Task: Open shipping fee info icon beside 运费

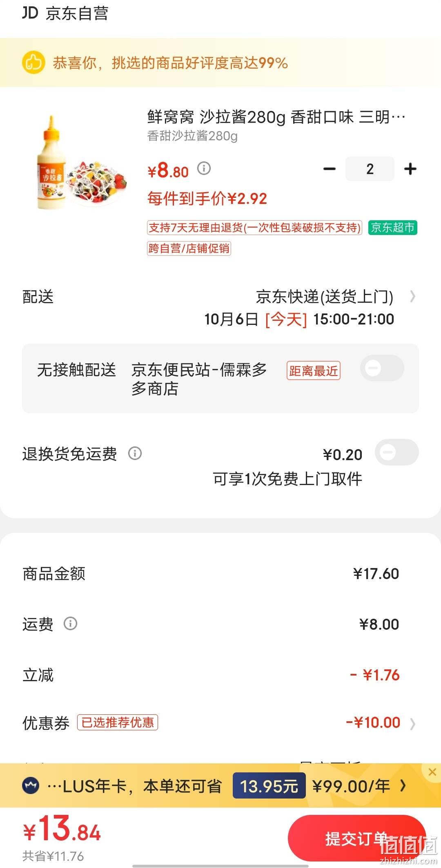Action: tap(70, 624)
